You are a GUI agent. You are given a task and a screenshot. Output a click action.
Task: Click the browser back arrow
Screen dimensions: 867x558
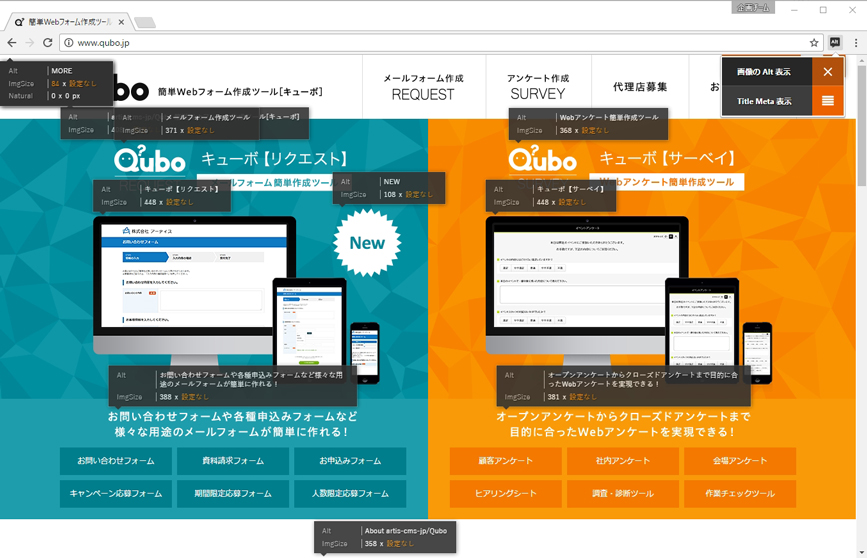pyautogui.click(x=12, y=43)
